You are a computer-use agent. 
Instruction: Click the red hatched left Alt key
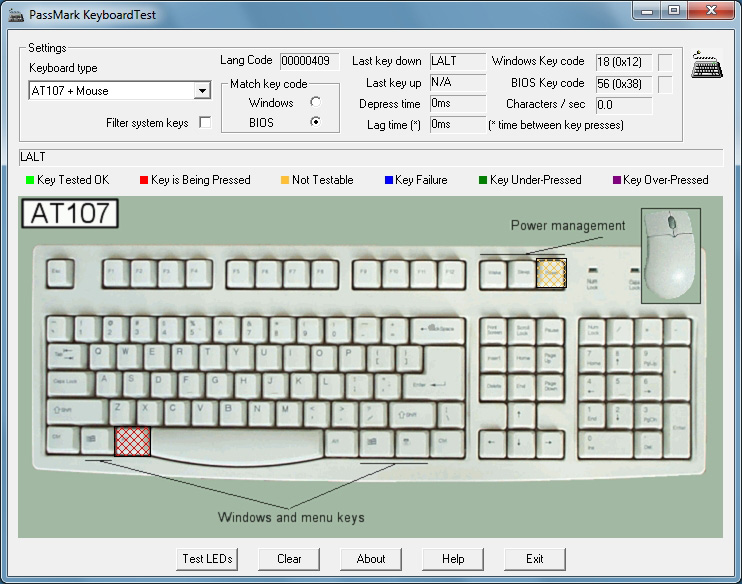coord(132,442)
